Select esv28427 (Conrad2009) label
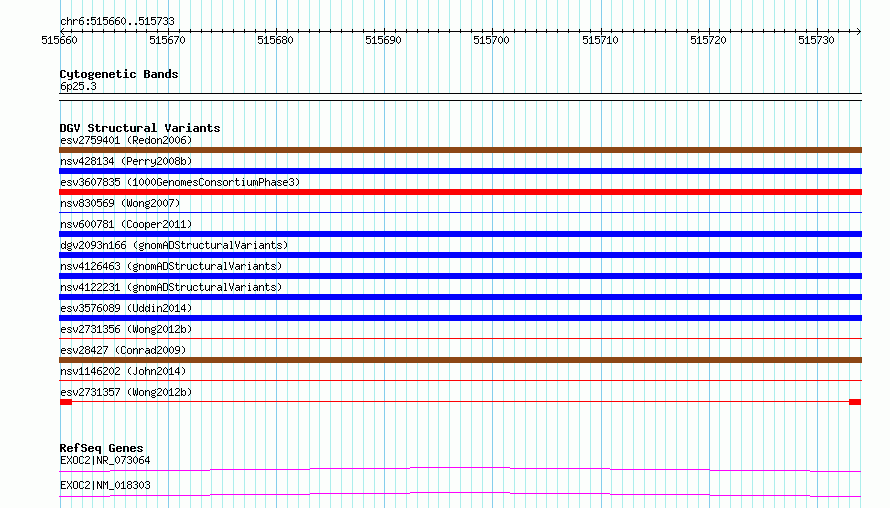Image resolution: width=890 pixels, height=508 pixels. tap(123, 350)
